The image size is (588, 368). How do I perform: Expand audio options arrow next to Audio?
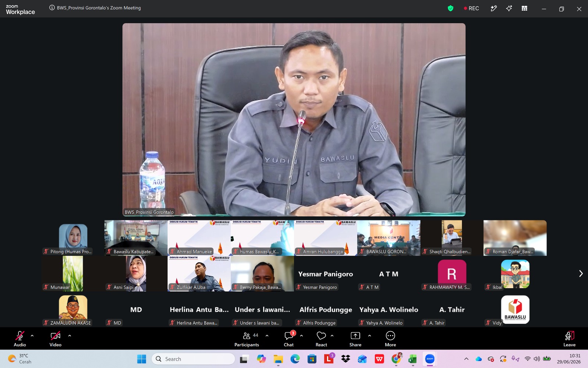tap(32, 336)
